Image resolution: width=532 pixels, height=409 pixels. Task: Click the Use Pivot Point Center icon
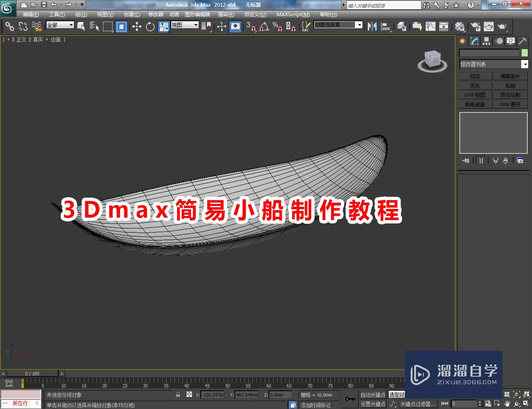coord(207,27)
